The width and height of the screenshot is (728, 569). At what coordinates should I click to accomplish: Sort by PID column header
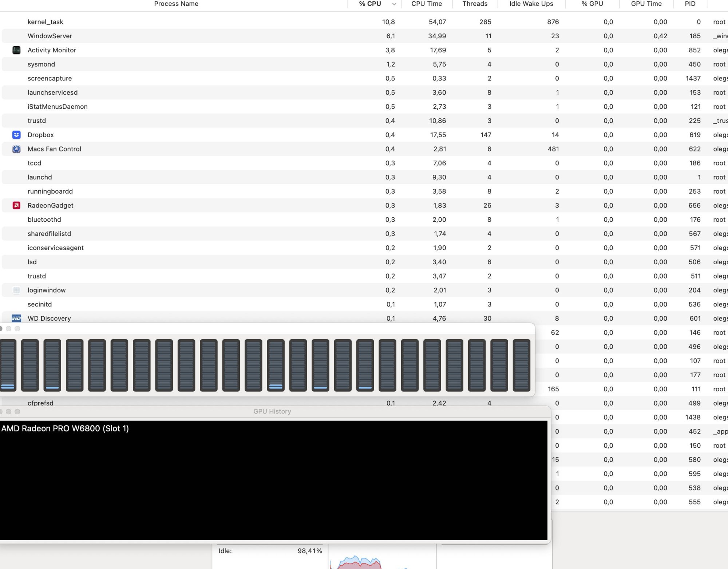coord(690,4)
